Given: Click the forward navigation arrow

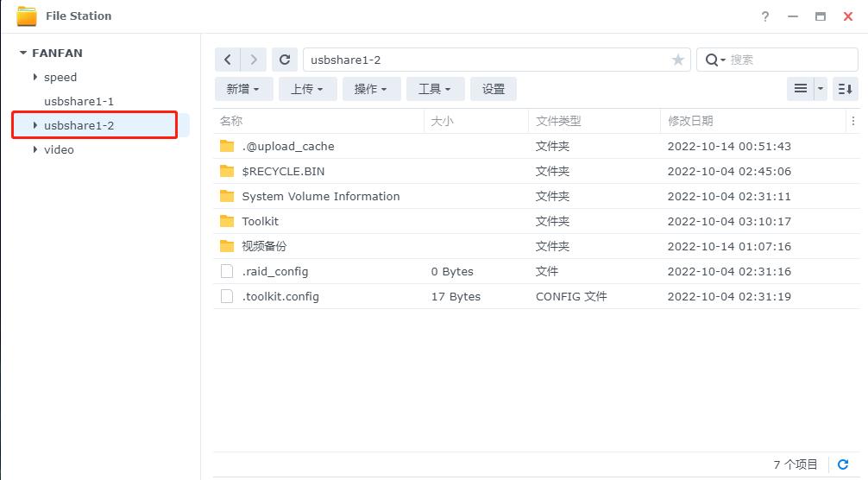Looking at the screenshot, I should [x=254, y=60].
